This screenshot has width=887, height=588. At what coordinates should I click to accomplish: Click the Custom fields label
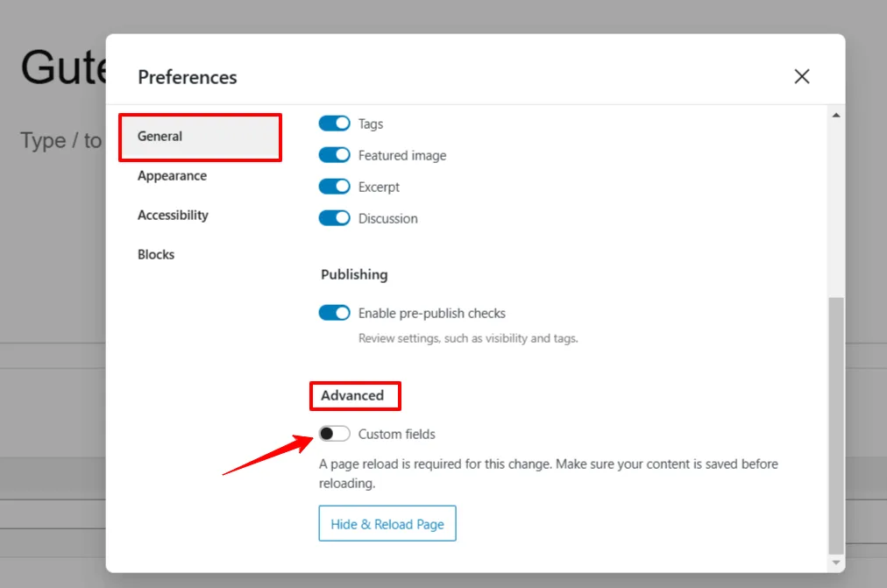(396, 435)
